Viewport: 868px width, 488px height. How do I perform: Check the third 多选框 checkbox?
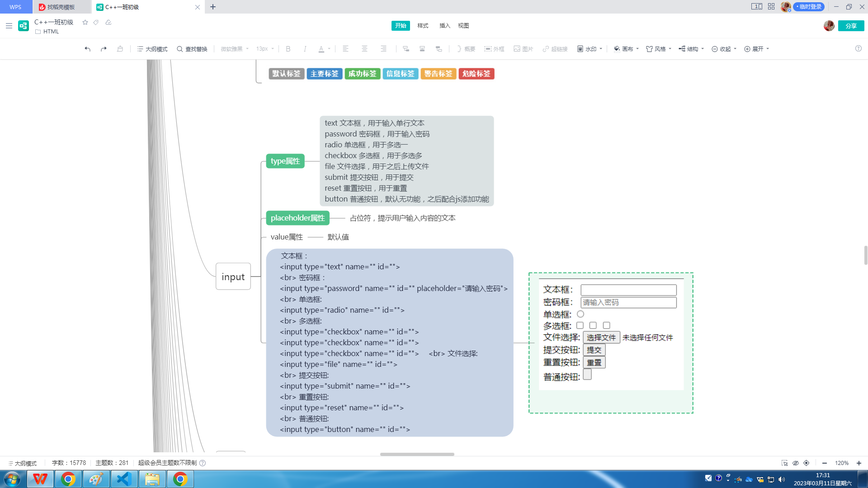pyautogui.click(x=606, y=325)
